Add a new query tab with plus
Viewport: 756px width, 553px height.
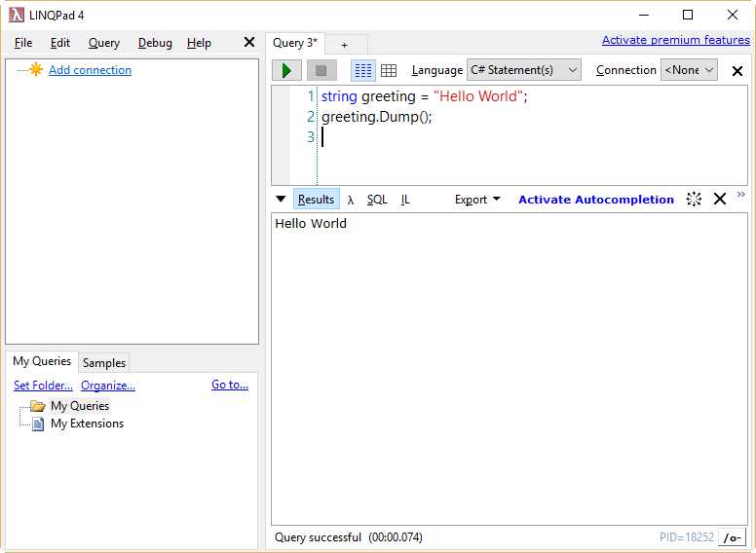[344, 46]
